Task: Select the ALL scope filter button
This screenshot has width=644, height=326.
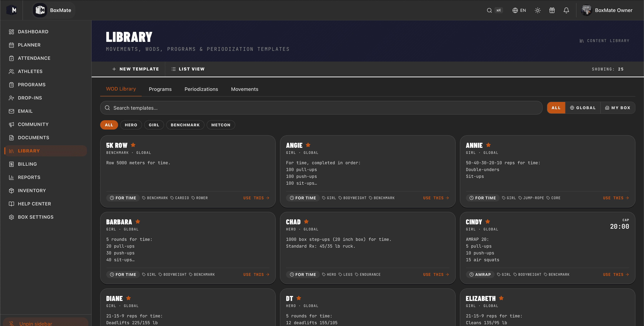Action: click(556, 108)
